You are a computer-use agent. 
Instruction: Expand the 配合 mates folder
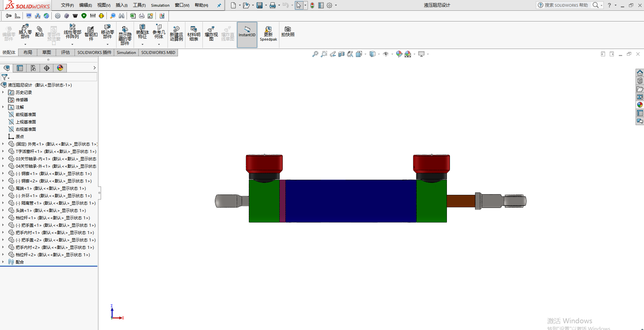tap(3, 262)
